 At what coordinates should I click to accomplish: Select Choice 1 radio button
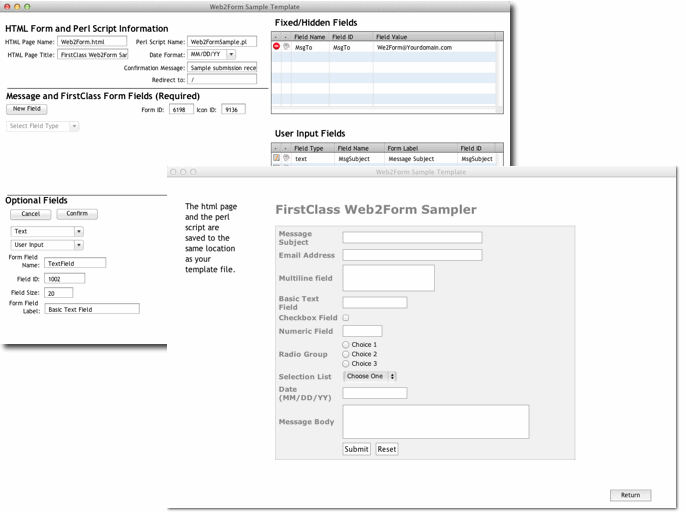point(346,345)
